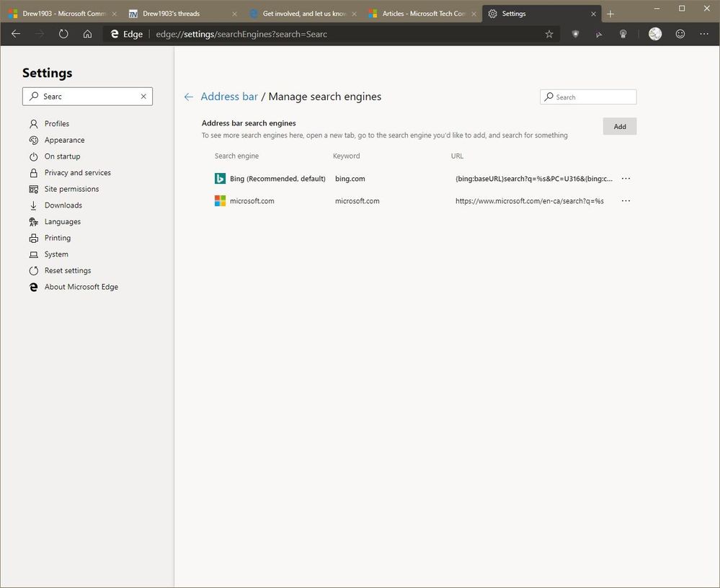Switch to Drew1903 Microsoft Community tab
The image size is (720, 588).
tap(63, 14)
